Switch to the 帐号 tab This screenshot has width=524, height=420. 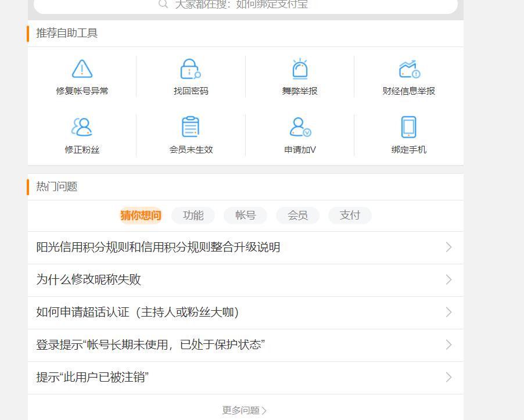click(x=245, y=216)
